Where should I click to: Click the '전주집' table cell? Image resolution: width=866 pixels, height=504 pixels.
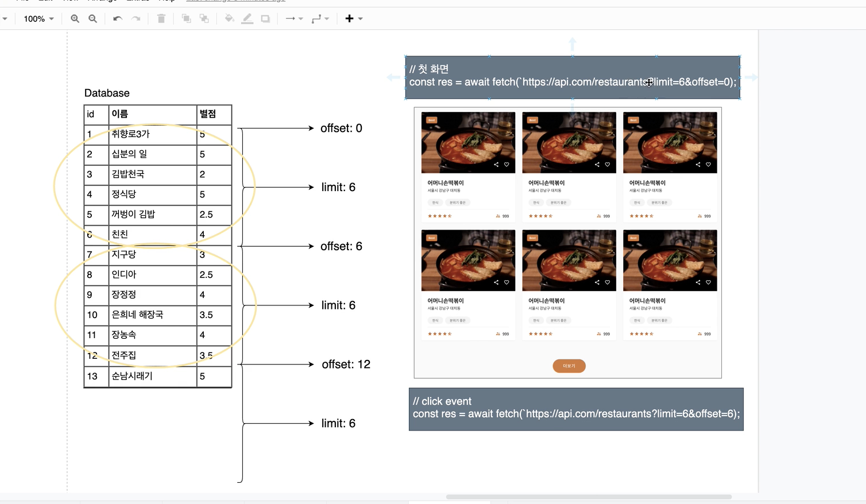pyautogui.click(x=153, y=356)
